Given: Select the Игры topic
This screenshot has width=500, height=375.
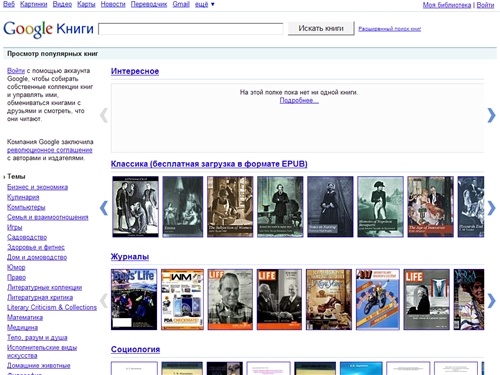Looking at the screenshot, I should tap(15, 227).
